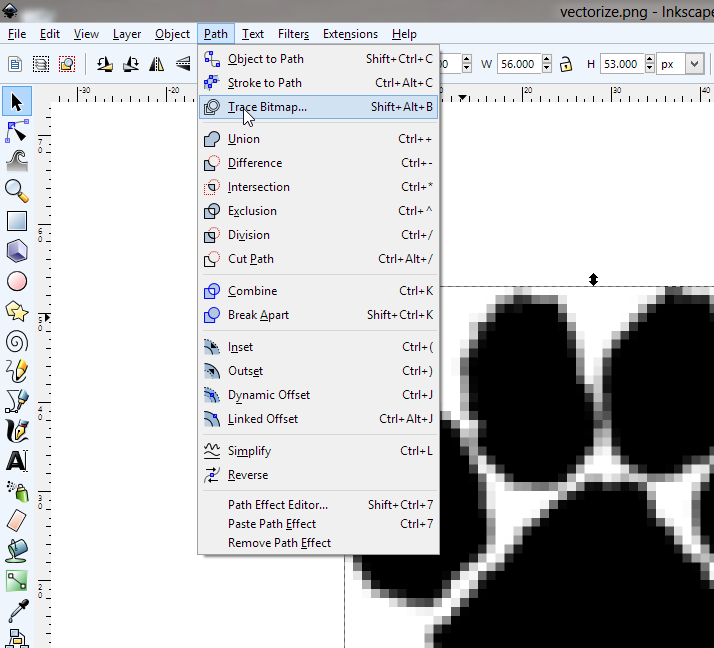Select the Tweak tool
This screenshot has height=648, width=714.
17,161
